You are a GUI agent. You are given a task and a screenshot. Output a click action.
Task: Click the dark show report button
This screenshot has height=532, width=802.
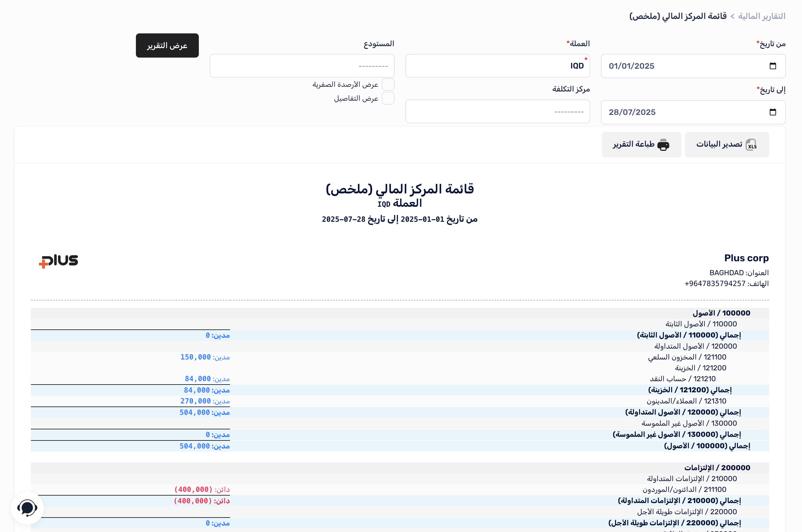(167, 45)
